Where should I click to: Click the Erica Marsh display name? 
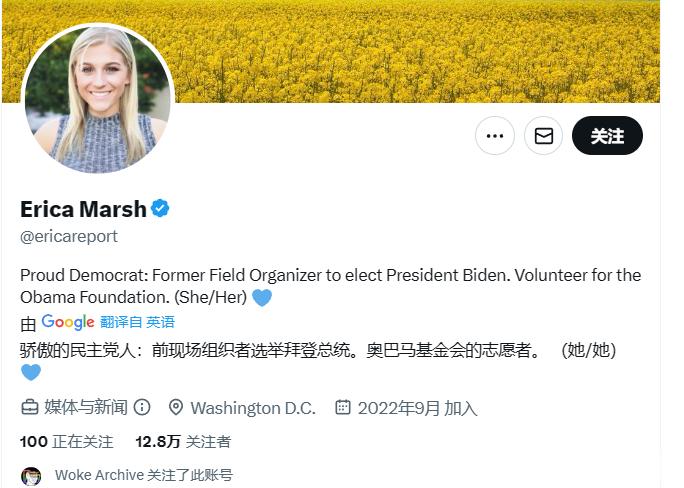pyautogui.click(x=83, y=209)
